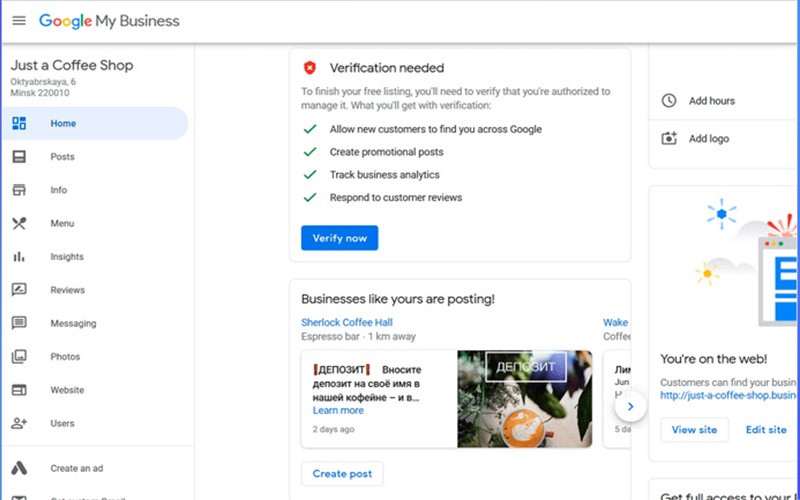Click the Info storefront icon
Screen dimensions: 800x500
[x=19, y=190]
